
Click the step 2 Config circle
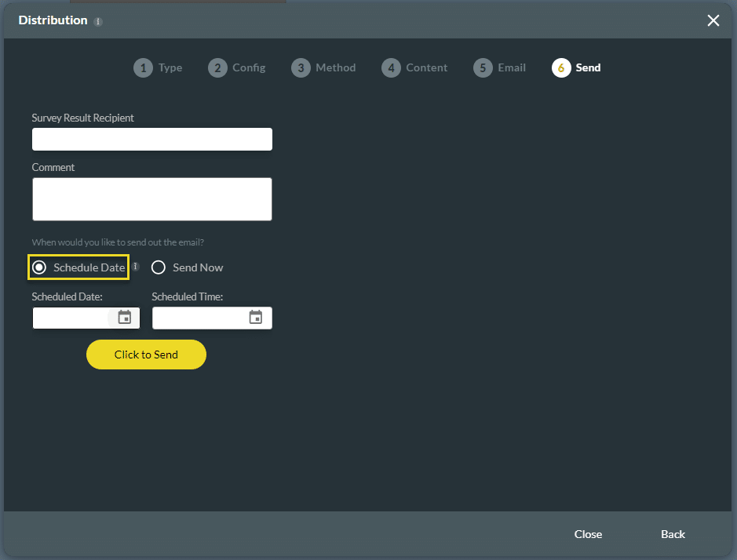point(217,68)
